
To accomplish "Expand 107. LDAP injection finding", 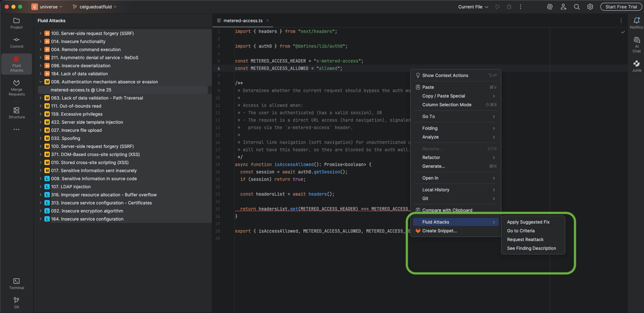I will click(40, 187).
